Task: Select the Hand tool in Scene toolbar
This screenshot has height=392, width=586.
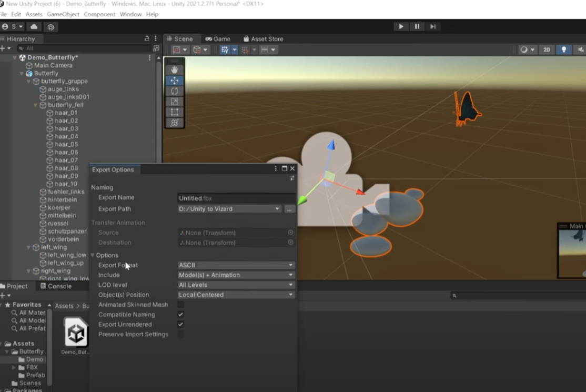Action: click(x=175, y=70)
